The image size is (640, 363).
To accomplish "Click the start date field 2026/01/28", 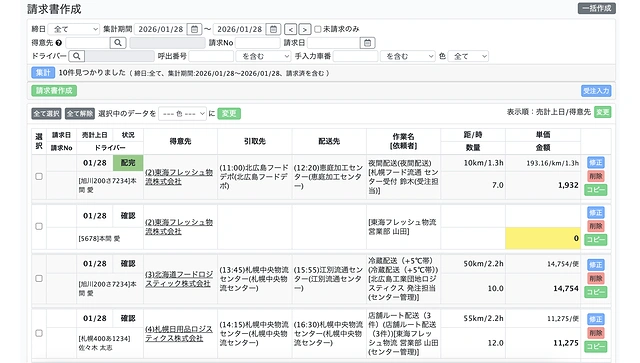I will click(x=161, y=29).
